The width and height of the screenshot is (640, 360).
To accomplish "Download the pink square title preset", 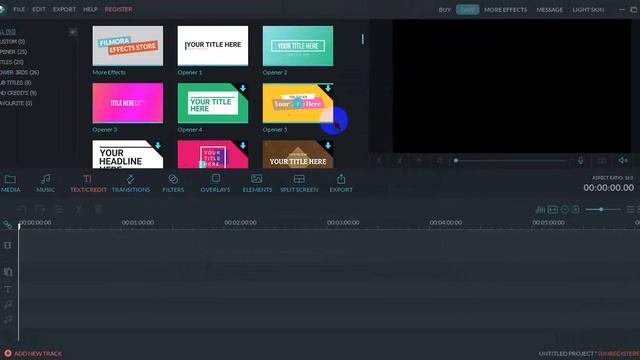I will (x=243, y=145).
